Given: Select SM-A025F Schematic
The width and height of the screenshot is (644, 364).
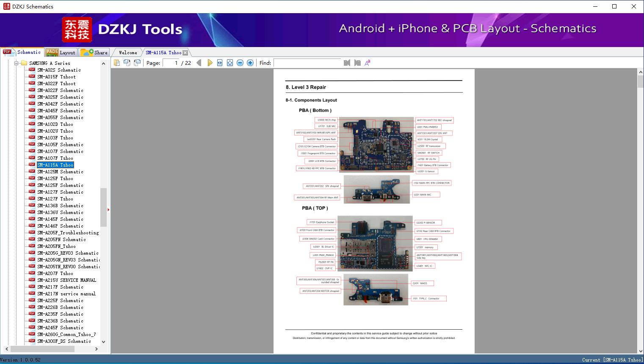Looking at the screenshot, I should [60, 97].
